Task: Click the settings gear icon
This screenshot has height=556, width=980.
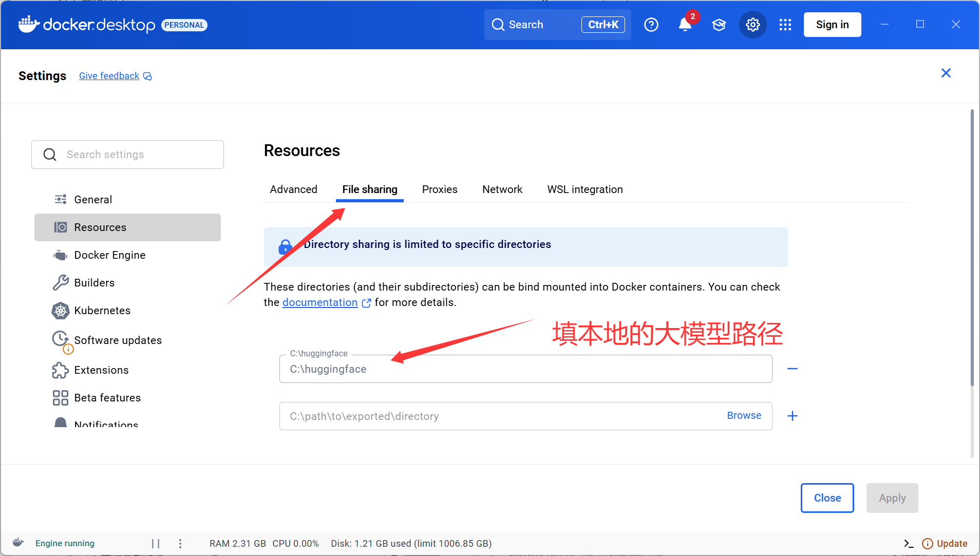Action: [753, 25]
